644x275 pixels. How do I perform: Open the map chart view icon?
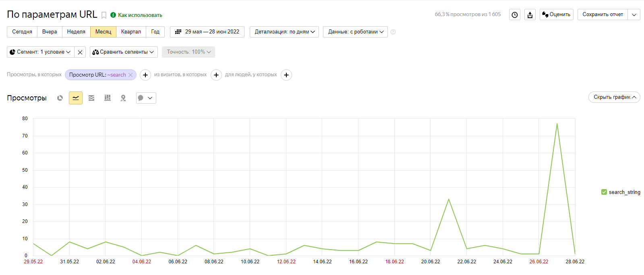point(123,98)
